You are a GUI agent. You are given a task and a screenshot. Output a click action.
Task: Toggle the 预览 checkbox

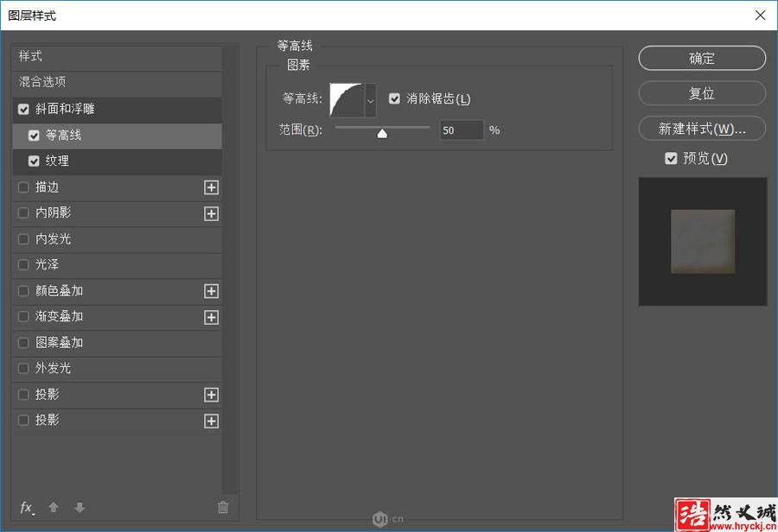point(671,158)
